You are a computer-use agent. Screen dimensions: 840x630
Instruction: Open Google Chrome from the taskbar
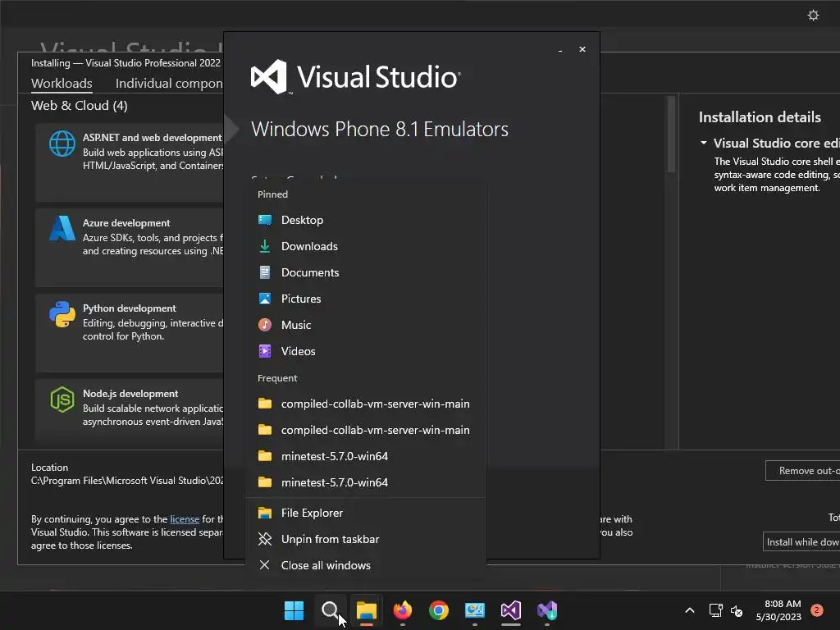coord(439,610)
